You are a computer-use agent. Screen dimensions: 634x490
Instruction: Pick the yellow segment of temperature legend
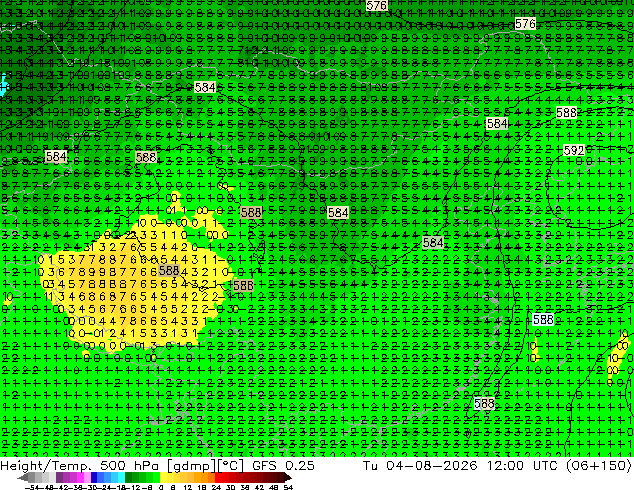(x=163, y=477)
